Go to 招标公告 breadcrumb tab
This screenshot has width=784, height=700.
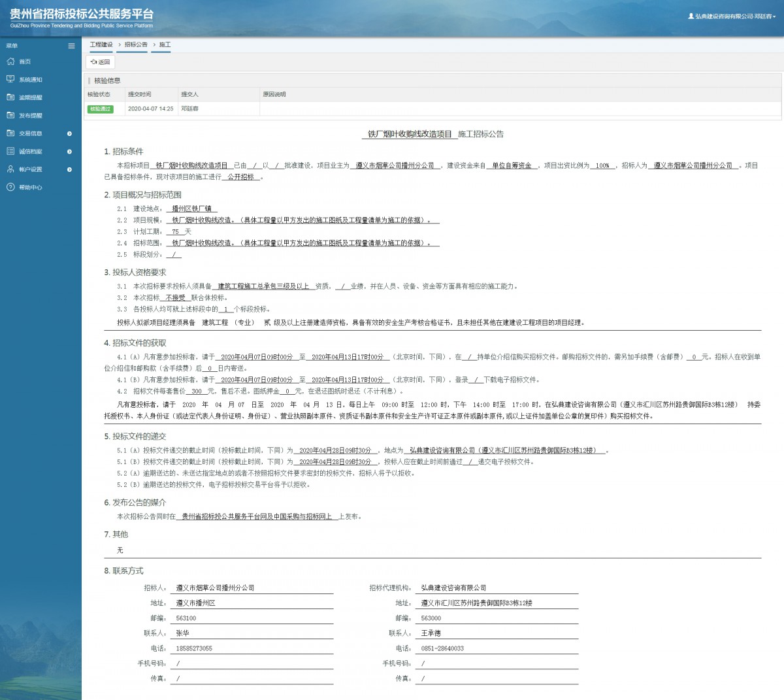pyautogui.click(x=136, y=44)
